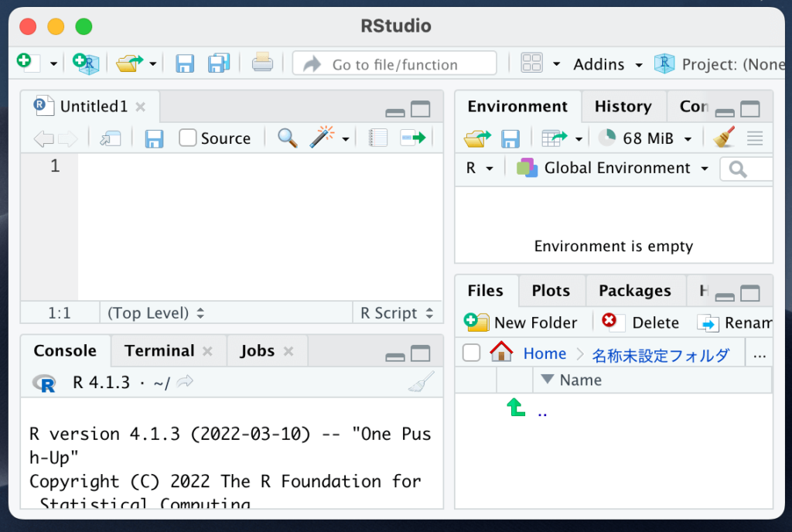This screenshot has height=532, width=792.
Task: Expand code tools dropdown arrow
Action: click(346, 139)
